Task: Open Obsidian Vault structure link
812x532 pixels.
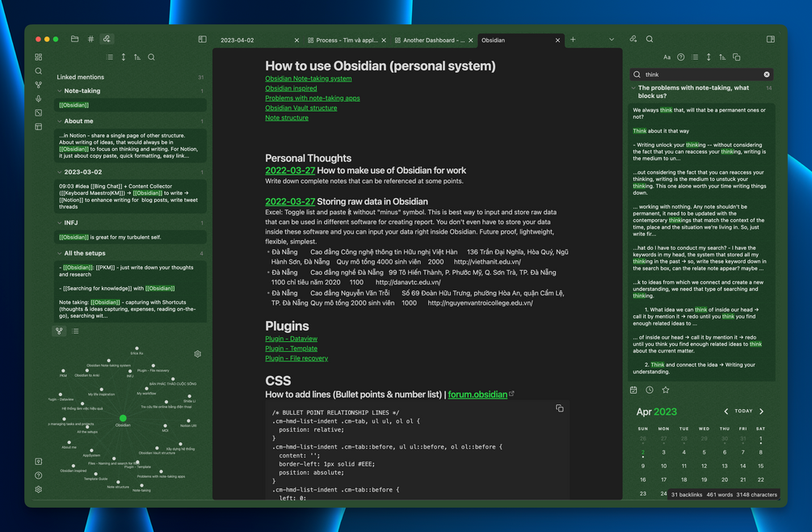Action: tap(301, 108)
